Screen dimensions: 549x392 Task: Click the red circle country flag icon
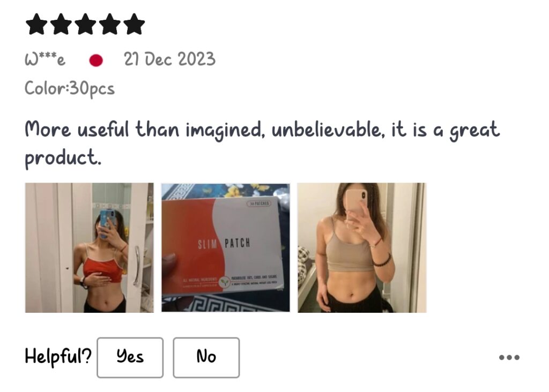(96, 61)
